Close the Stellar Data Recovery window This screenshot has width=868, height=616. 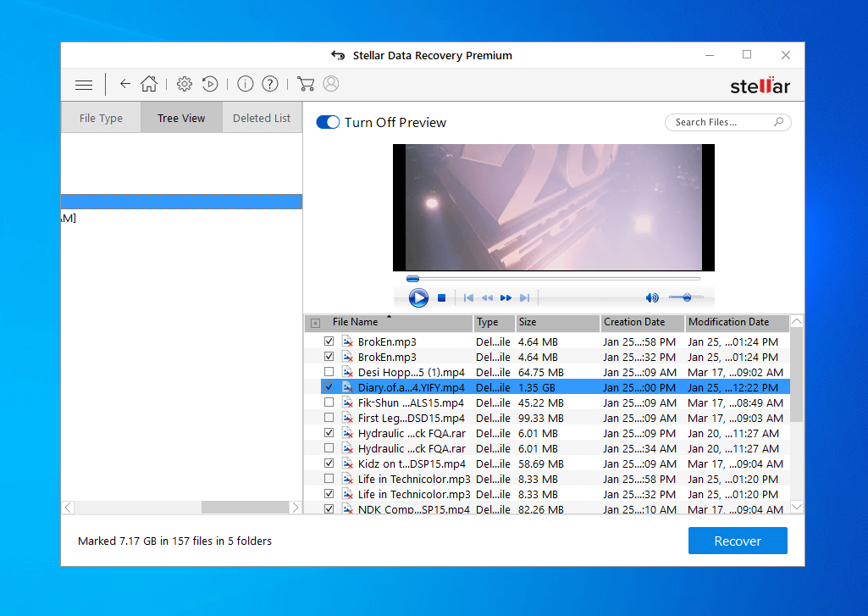tap(786, 55)
